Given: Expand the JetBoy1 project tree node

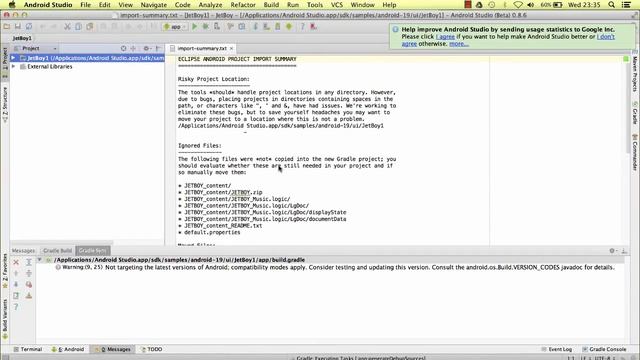Looking at the screenshot, I should (x=13, y=58).
